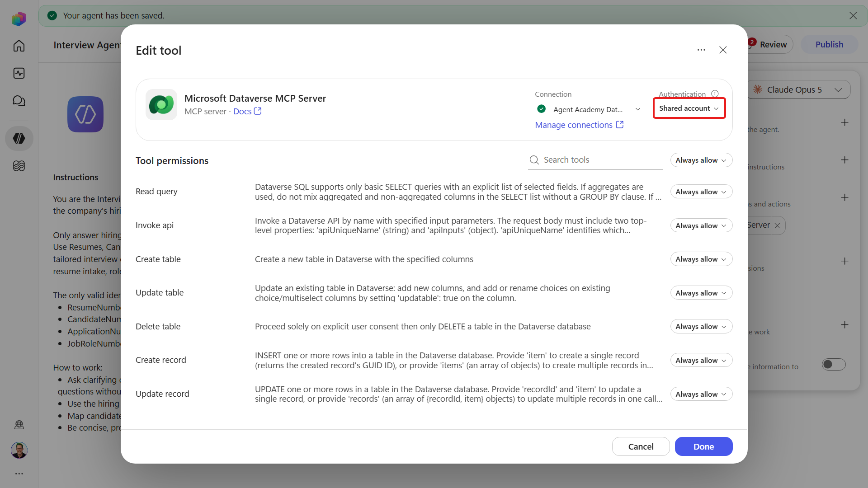Open Edit tool more options ellipsis
The height and width of the screenshot is (488, 868).
701,50
